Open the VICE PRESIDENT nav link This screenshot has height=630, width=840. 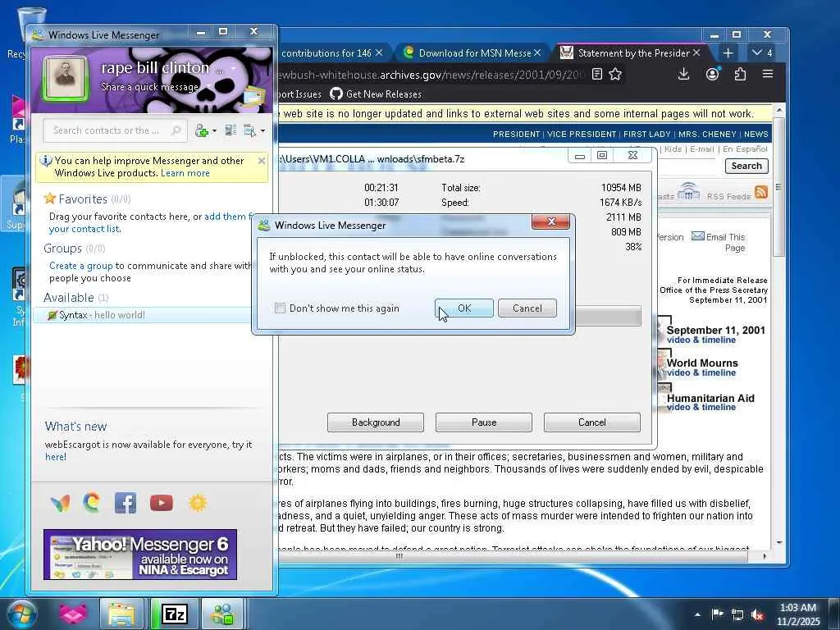pos(582,135)
